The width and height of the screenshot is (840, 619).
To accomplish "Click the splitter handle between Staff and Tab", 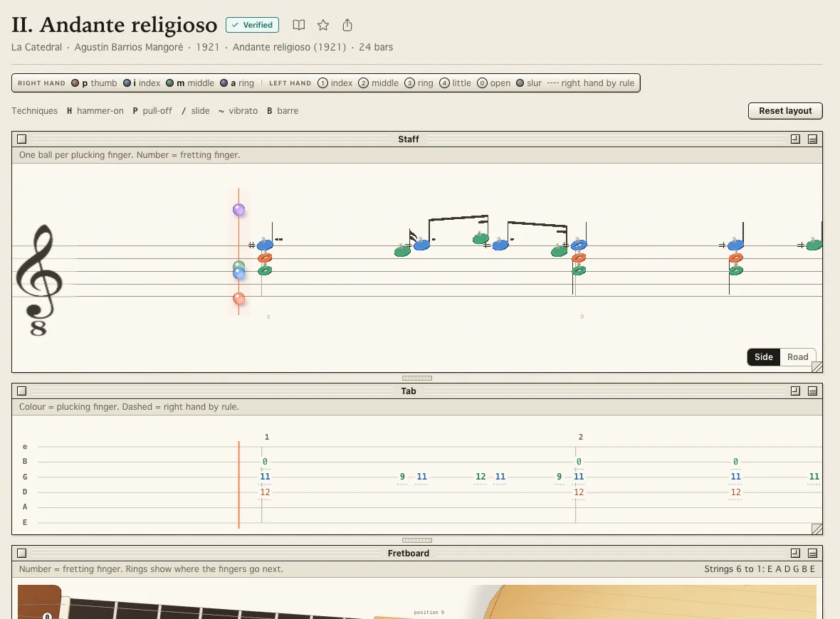I will click(x=416, y=378).
